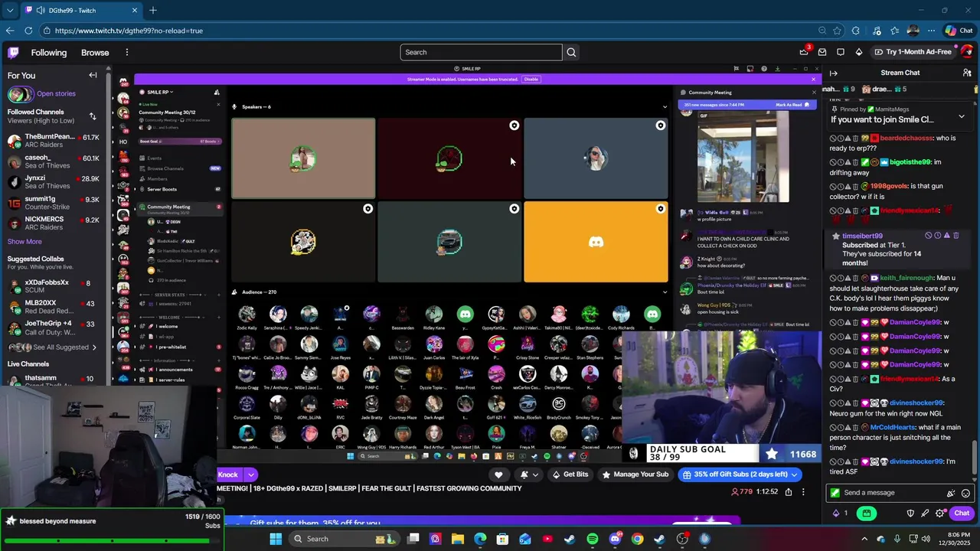This screenshot has width=980, height=551.
Task: Open the Twitch notifications inbox icon
Action: [x=822, y=52]
